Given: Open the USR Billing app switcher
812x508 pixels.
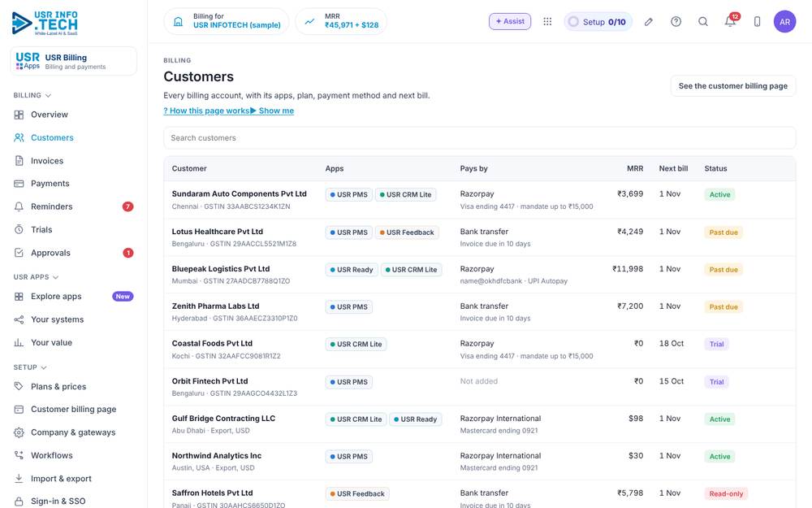Looking at the screenshot, I should click(x=74, y=61).
